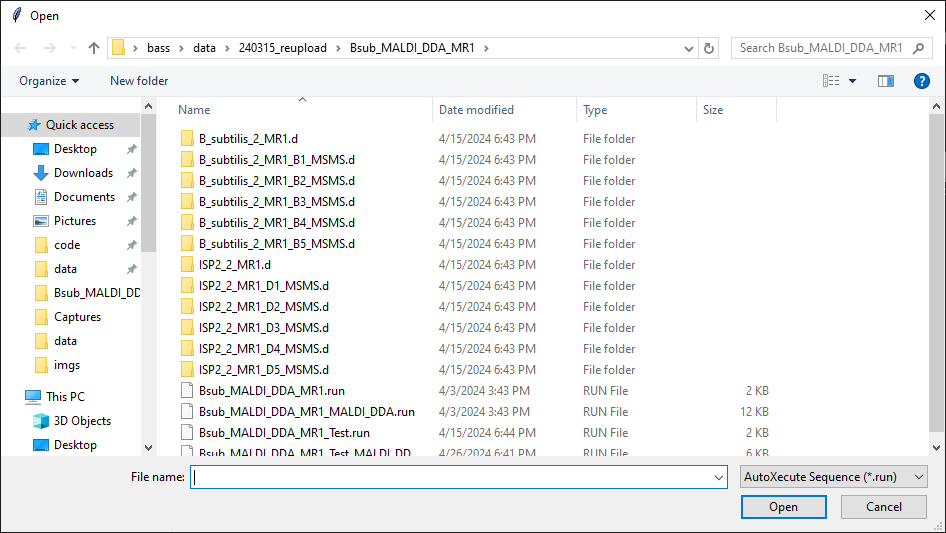Refresh the current folder view
Viewport: 946px width, 533px height.
click(709, 48)
